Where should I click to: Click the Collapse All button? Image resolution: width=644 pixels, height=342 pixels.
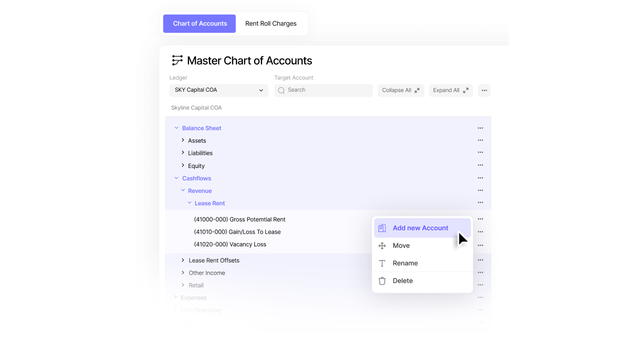[x=401, y=91]
